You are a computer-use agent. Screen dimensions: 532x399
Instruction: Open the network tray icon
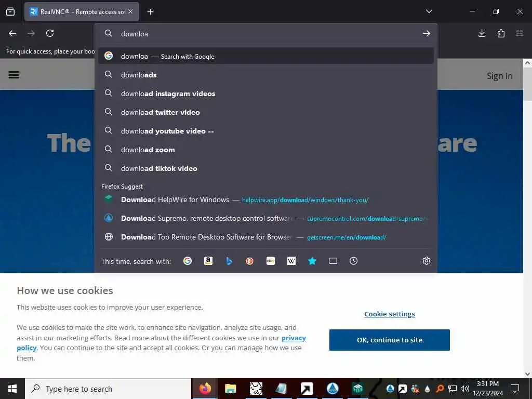click(x=453, y=389)
